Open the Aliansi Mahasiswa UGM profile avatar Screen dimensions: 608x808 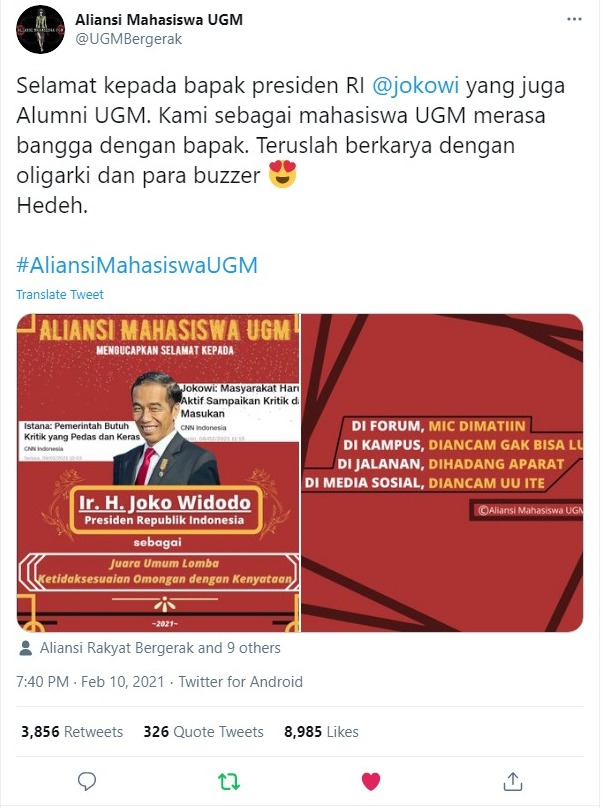click(x=40, y=30)
